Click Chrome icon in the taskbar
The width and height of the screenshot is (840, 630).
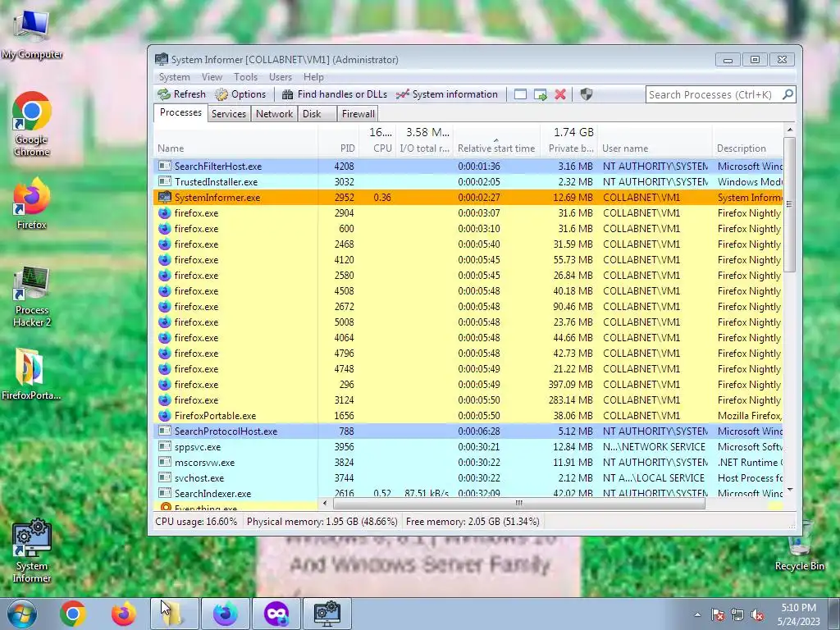click(73, 614)
